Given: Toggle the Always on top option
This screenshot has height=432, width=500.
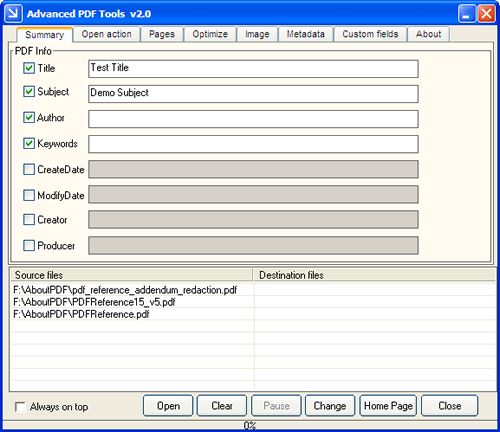Looking at the screenshot, I should pos(20,407).
